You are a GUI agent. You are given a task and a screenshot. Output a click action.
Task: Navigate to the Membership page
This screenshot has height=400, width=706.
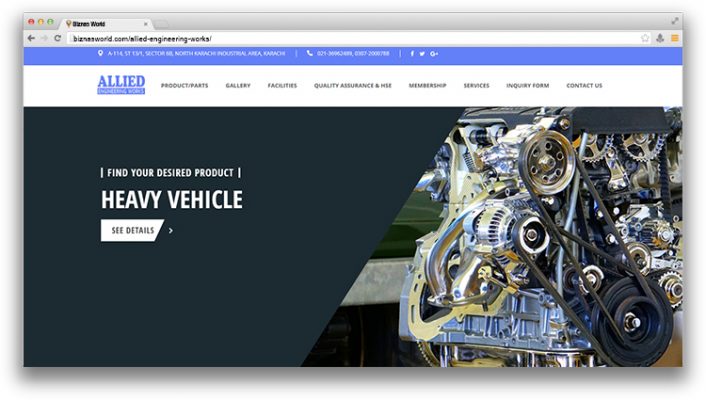(x=427, y=86)
